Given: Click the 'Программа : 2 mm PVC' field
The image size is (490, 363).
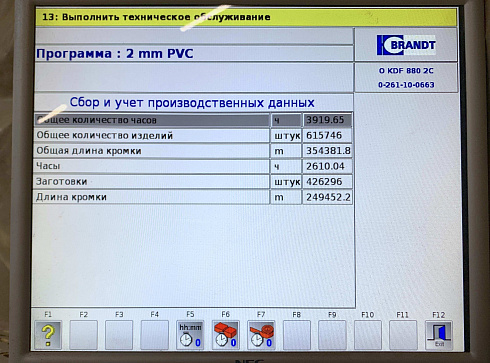Looking at the screenshot, I should click(194, 53).
